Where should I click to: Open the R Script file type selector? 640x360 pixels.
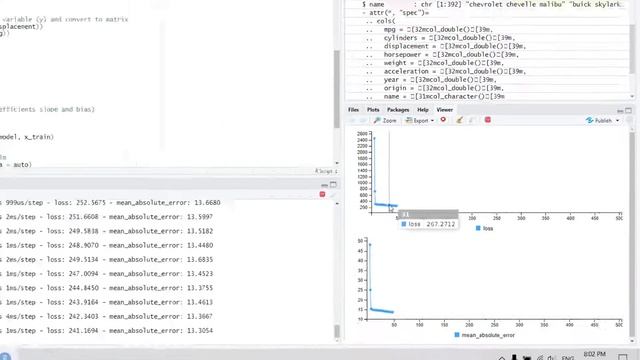click(x=326, y=171)
